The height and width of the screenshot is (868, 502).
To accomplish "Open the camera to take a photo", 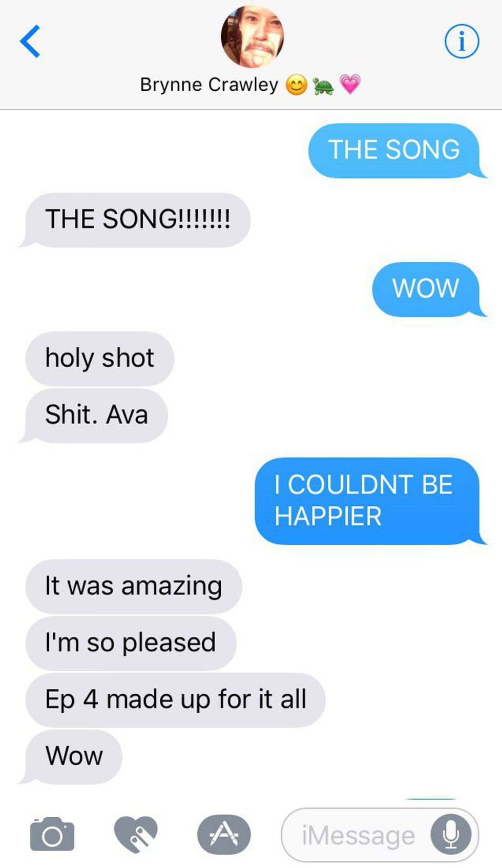I will (52, 834).
